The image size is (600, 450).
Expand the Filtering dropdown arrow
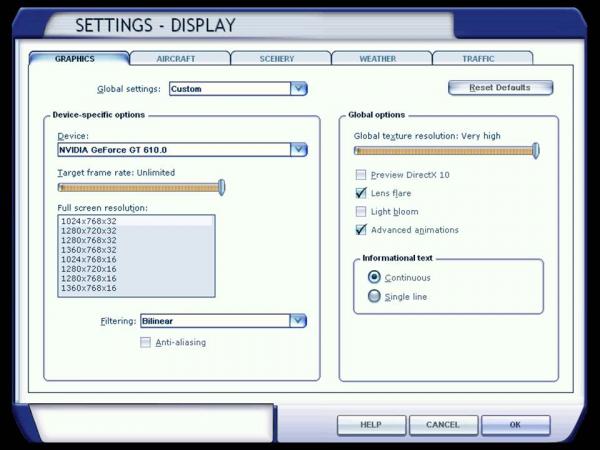click(x=298, y=321)
